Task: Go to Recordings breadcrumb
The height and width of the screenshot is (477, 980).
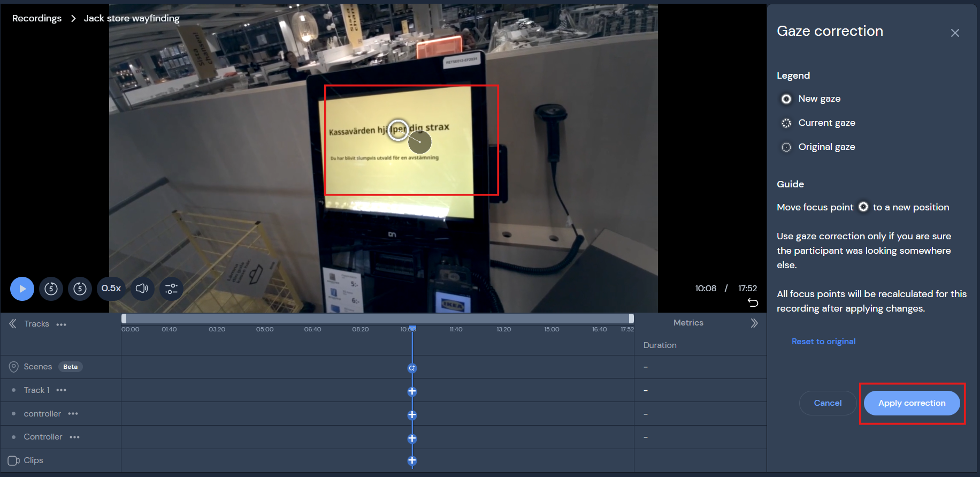Action: [37, 18]
